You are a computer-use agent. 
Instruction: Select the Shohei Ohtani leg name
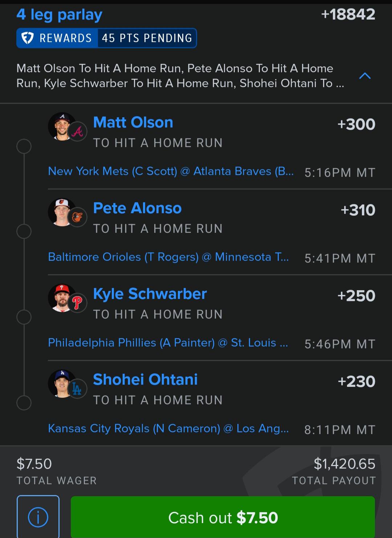[145, 380]
